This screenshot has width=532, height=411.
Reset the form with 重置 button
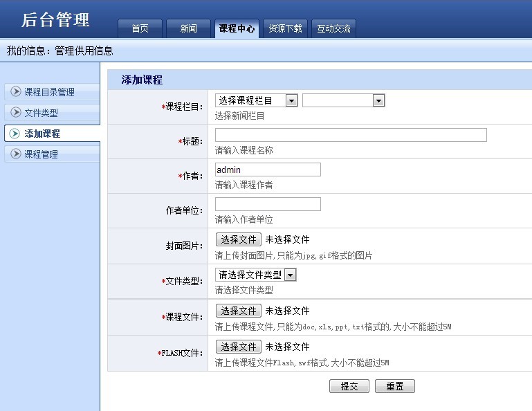[x=394, y=386]
